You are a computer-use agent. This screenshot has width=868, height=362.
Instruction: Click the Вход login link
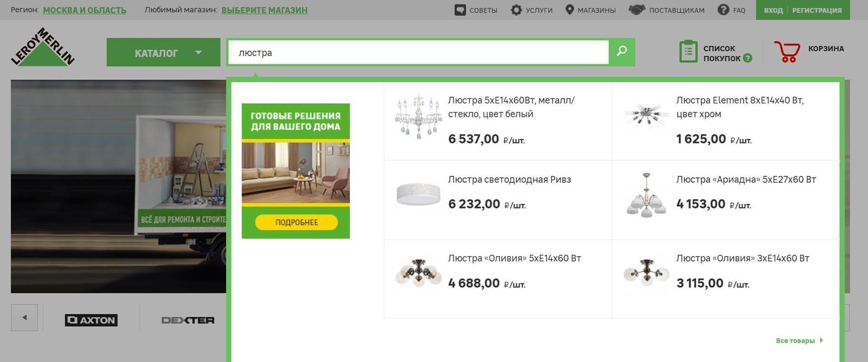pos(773,10)
